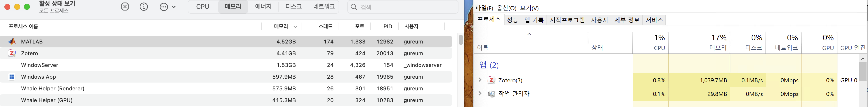Click Activity Monitor vertical scrollbar
This screenshot has height=107, width=868.
point(461,40)
